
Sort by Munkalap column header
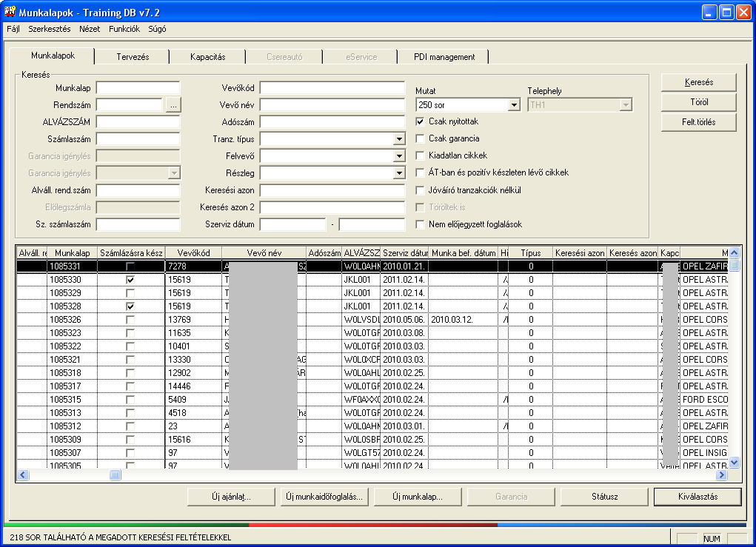tap(73, 253)
